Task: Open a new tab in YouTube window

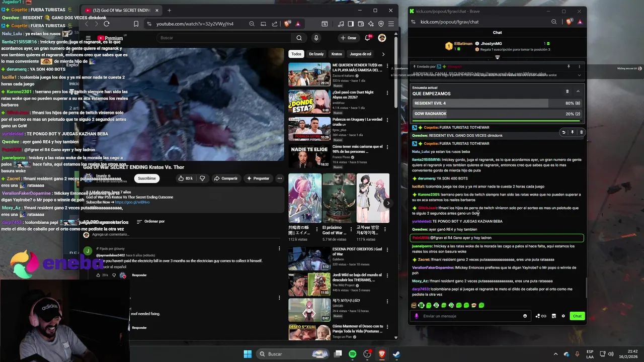Action: click(169, 10)
